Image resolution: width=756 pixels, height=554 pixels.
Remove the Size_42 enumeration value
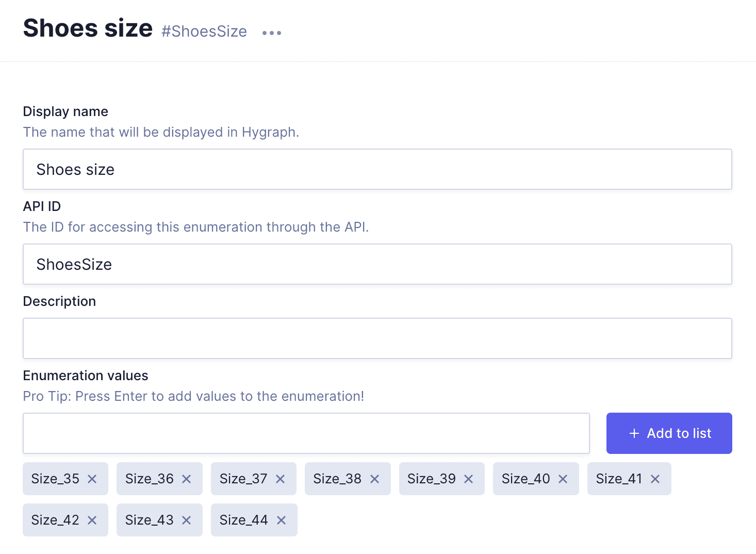[92, 520]
